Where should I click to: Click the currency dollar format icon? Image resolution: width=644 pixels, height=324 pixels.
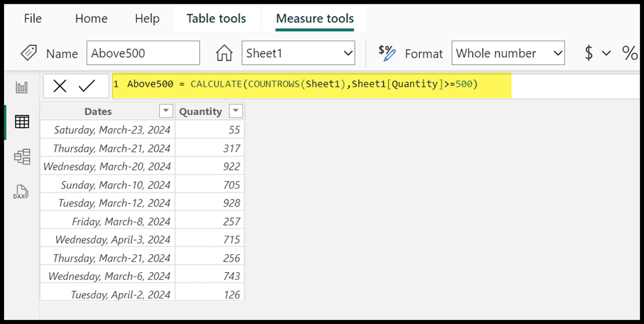click(x=589, y=53)
